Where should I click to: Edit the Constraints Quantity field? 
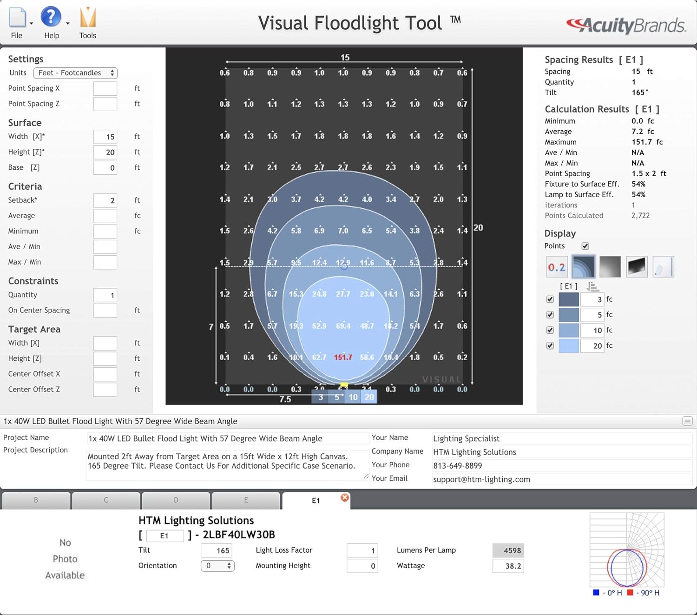click(105, 295)
